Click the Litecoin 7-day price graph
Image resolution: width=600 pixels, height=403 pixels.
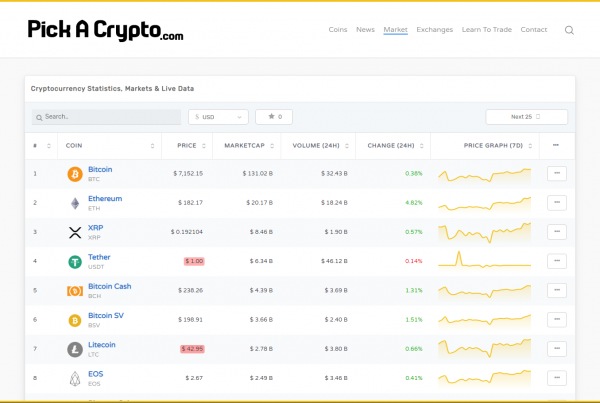(x=484, y=348)
